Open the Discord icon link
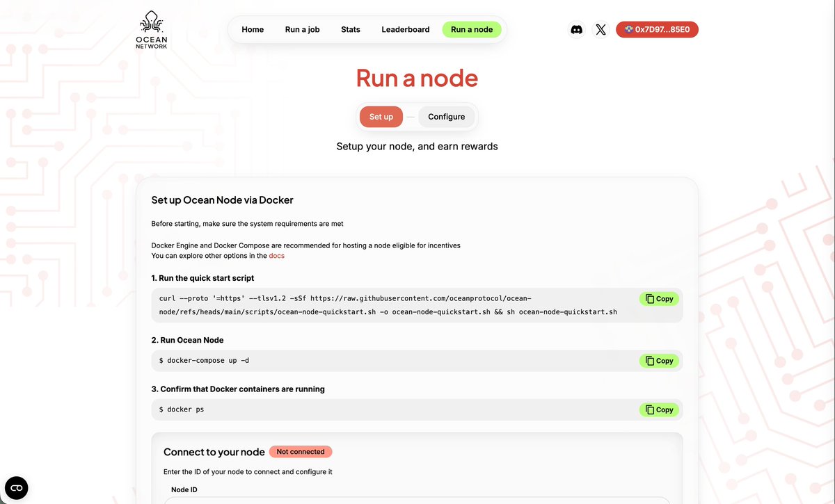 [576, 30]
